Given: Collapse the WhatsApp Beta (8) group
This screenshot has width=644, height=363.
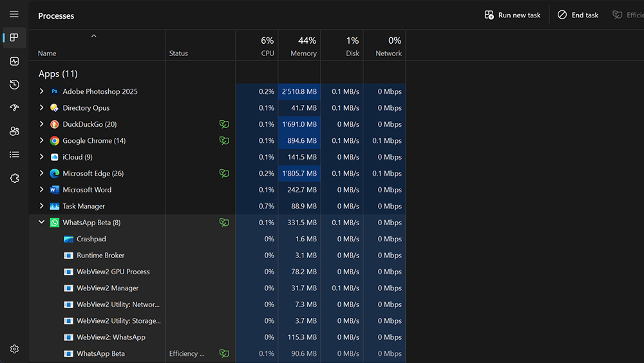Looking at the screenshot, I should 41,222.
